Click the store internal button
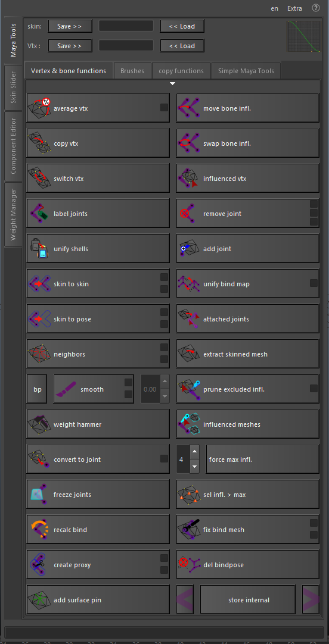 click(x=249, y=599)
